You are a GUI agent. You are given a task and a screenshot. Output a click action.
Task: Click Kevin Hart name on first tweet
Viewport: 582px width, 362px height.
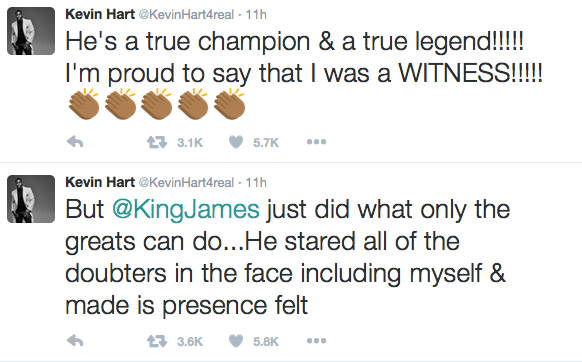point(100,14)
